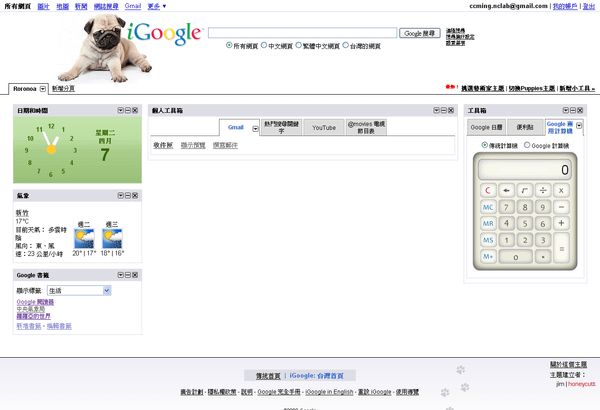Viewport: 600px width, 410px height.
Task: Remove the 個人工具箱 gadget with its X icon
Action: pos(451,110)
